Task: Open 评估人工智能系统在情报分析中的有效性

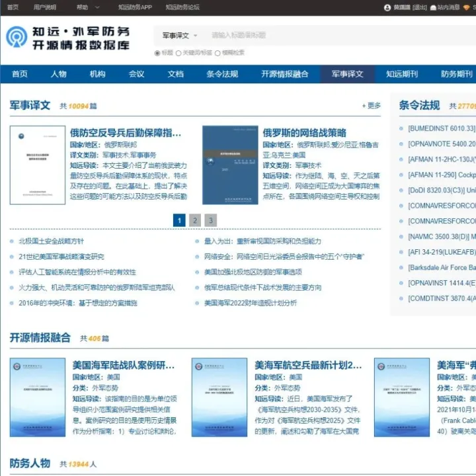Action: [x=77, y=272]
